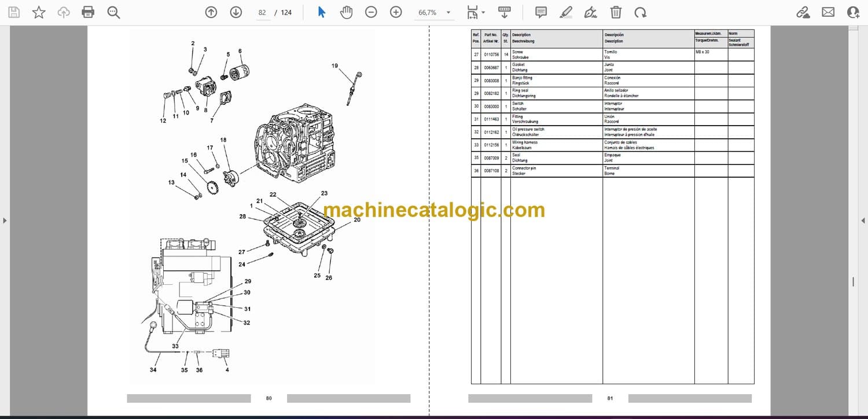Upload file to cloud icon
Viewport: 868px width, 419px height.
(64, 12)
